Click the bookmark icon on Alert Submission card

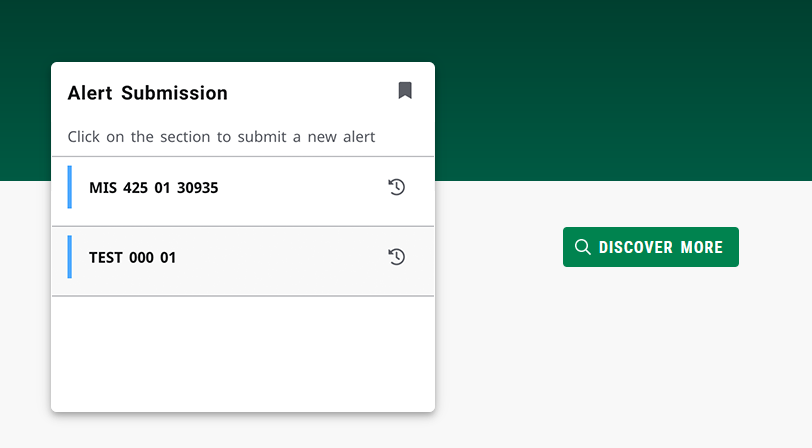(x=405, y=91)
